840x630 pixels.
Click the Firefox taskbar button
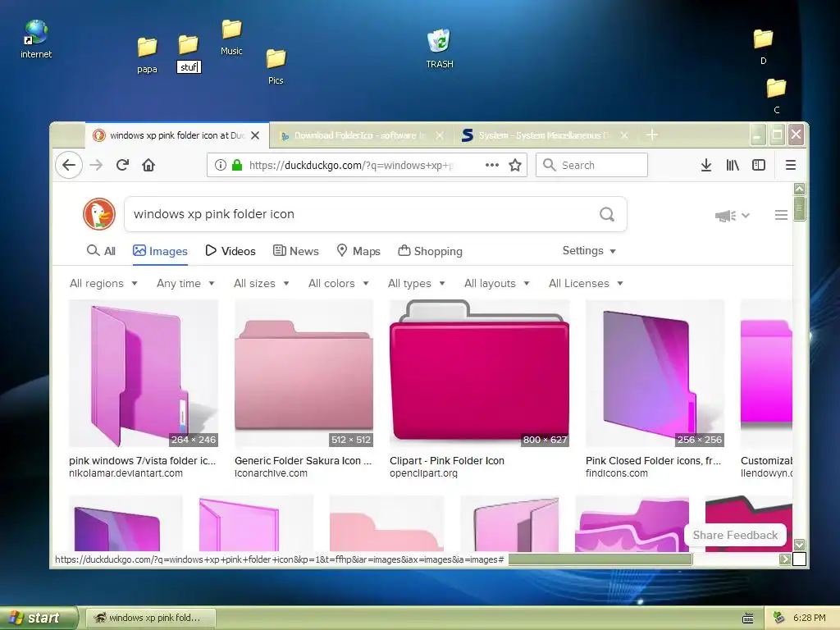pyautogui.click(x=151, y=619)
